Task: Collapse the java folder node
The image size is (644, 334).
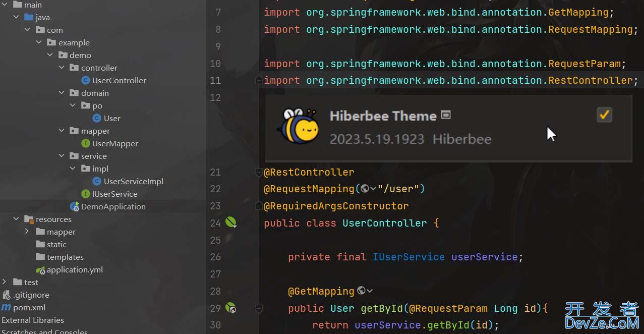Action: click(x=16, y=17)
